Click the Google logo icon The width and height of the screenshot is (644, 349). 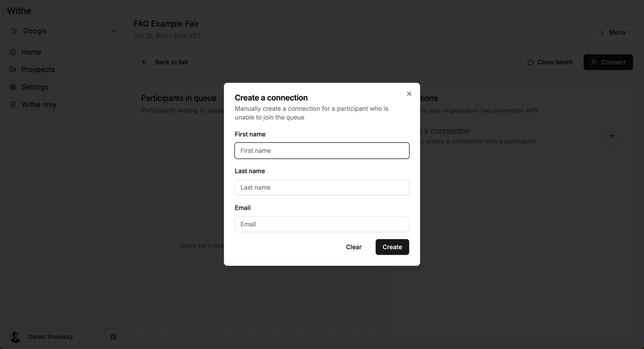coord(14,31)
